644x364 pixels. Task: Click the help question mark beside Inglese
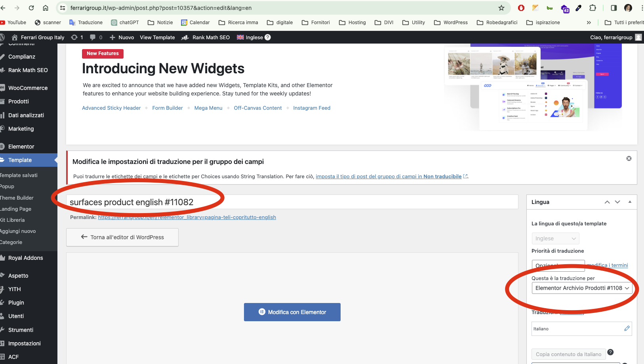coord(268,37)
